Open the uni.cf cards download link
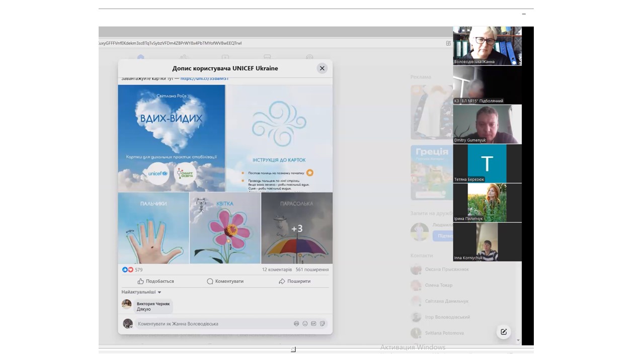 tap(204, 78)
